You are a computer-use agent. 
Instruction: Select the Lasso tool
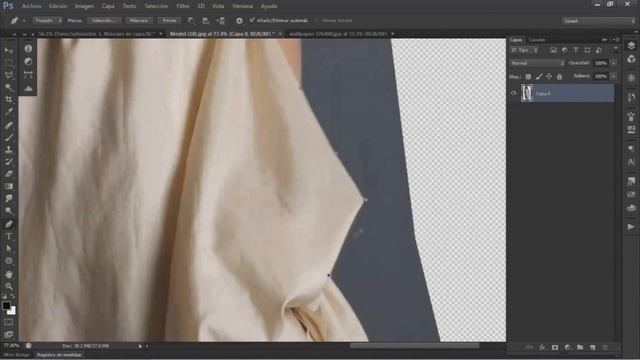[9, 75]
